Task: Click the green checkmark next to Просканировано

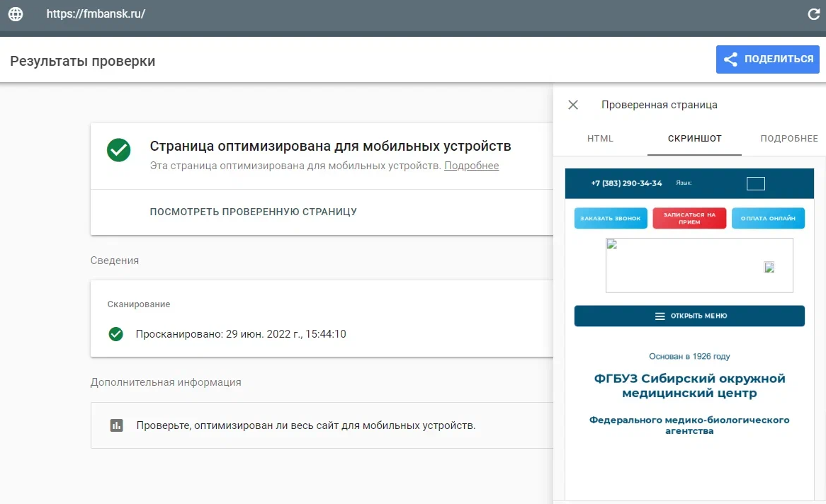Action: (x=116, y=334)
